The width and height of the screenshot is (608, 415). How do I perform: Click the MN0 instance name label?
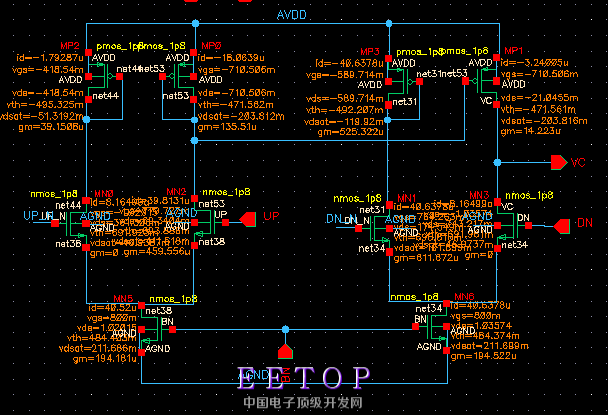104,194
